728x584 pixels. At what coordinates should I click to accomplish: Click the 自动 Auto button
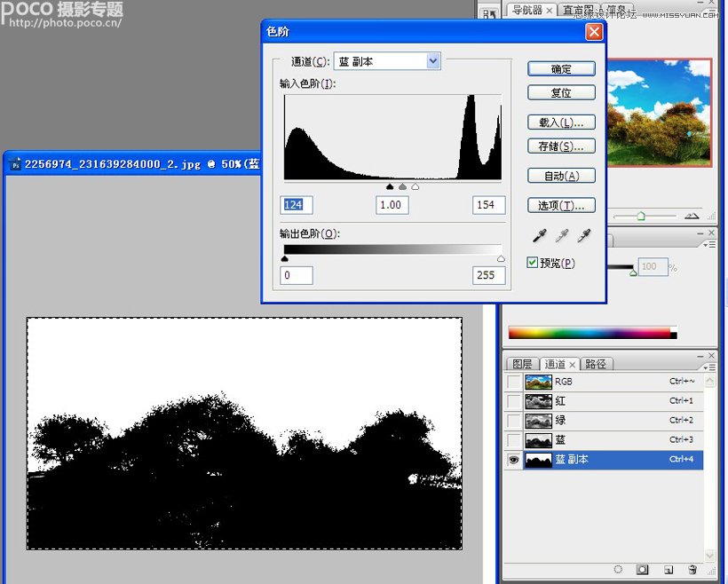tap(561, 175)
